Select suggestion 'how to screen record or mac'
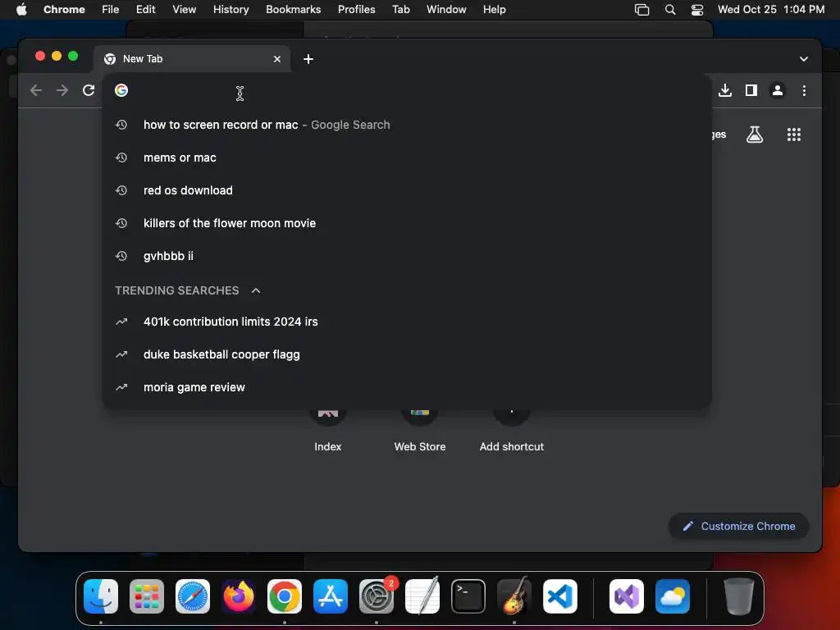 click(407, 125)
